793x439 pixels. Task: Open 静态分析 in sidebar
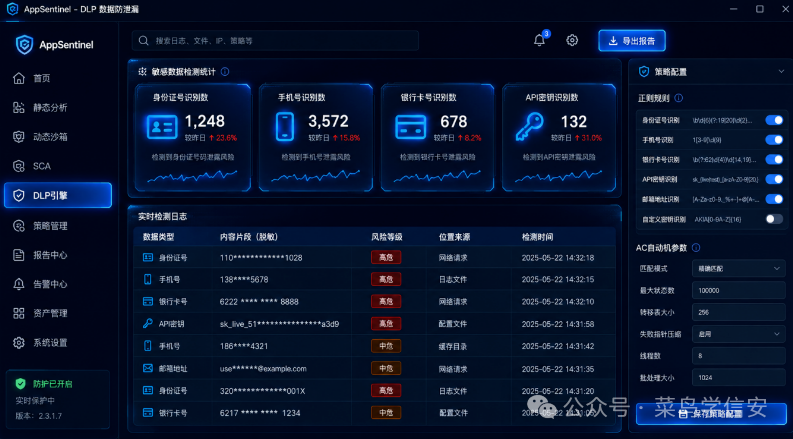pos(58,108)
